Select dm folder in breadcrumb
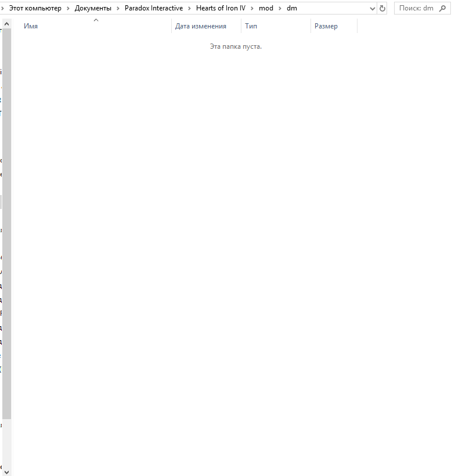 click(x=292, y=8)
